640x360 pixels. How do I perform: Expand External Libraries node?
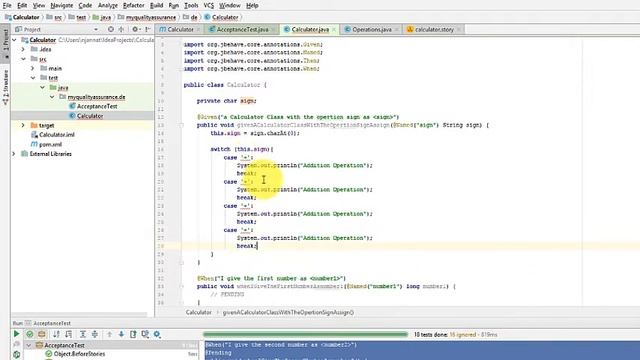[14, 154]
